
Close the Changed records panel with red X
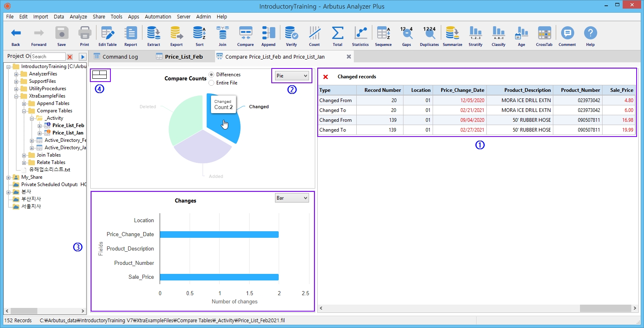pyautogui.click(x=325, y=77)
